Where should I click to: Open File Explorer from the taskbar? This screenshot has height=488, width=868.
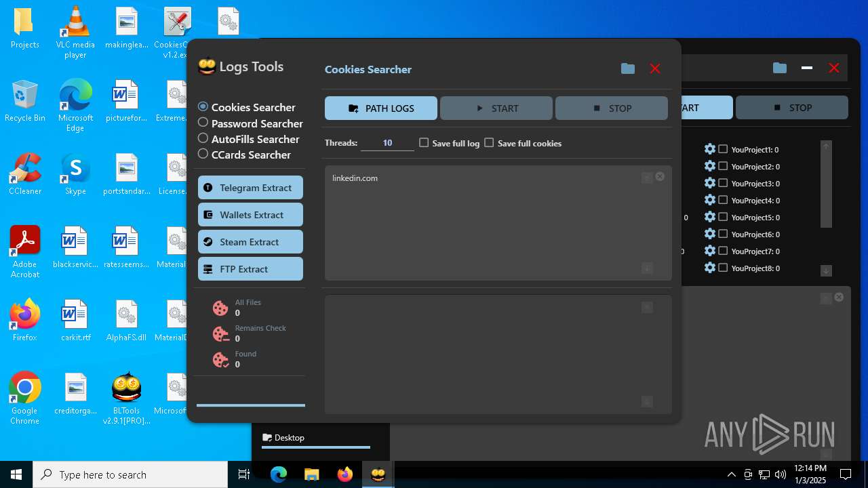coord(312,474)
